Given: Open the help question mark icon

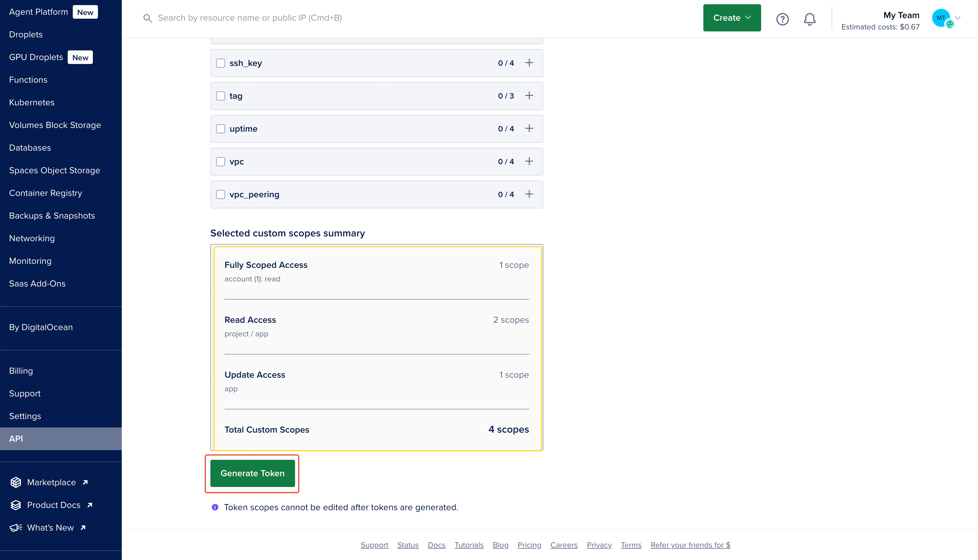Looking at the screenshot, I should 782,19.
